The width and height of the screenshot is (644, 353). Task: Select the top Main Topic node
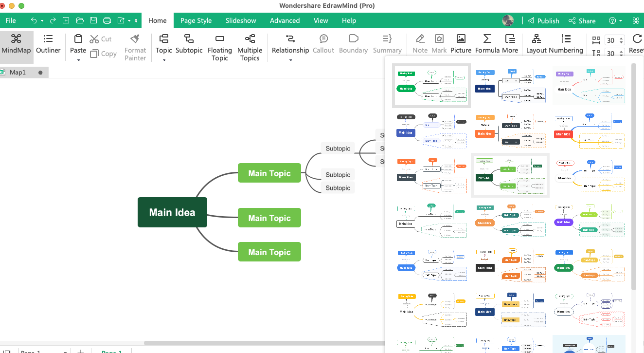269,173
